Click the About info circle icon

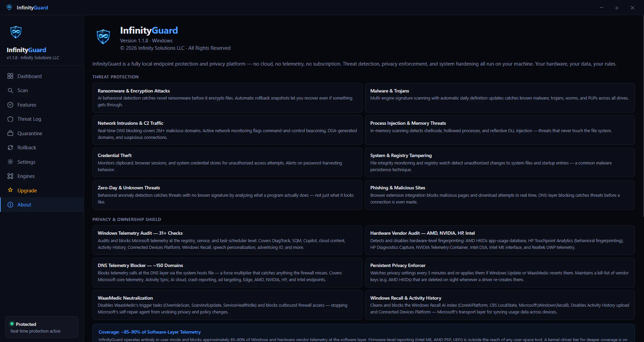(10, 205)
